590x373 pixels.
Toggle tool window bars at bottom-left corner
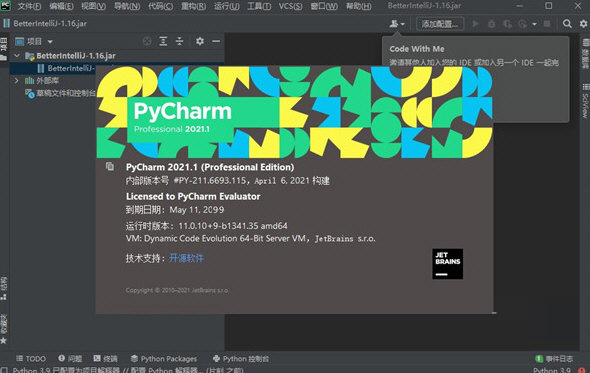[x=4, y=370]
